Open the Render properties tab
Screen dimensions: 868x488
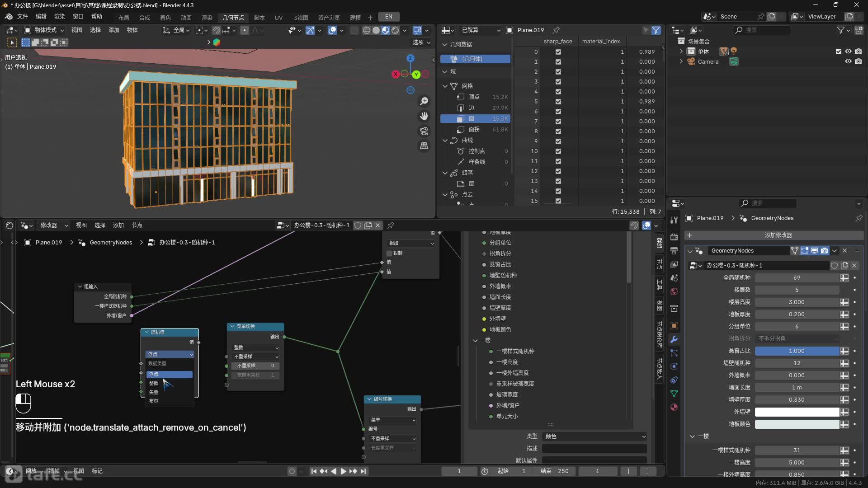click(x=674, y=237)
